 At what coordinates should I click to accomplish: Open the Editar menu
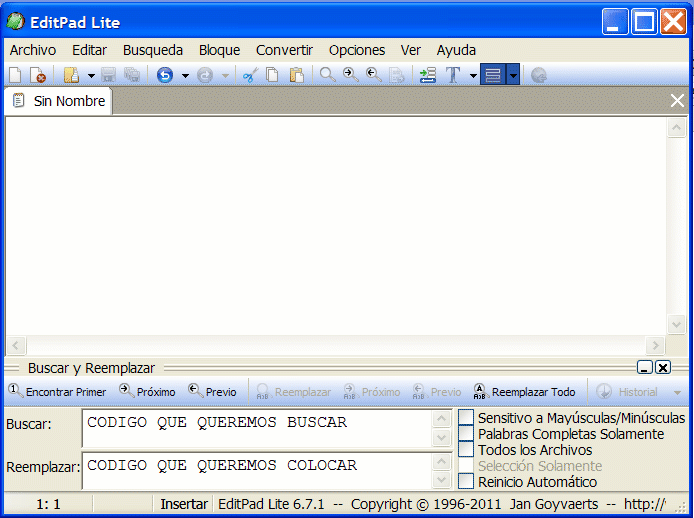[x=89, y=50]
